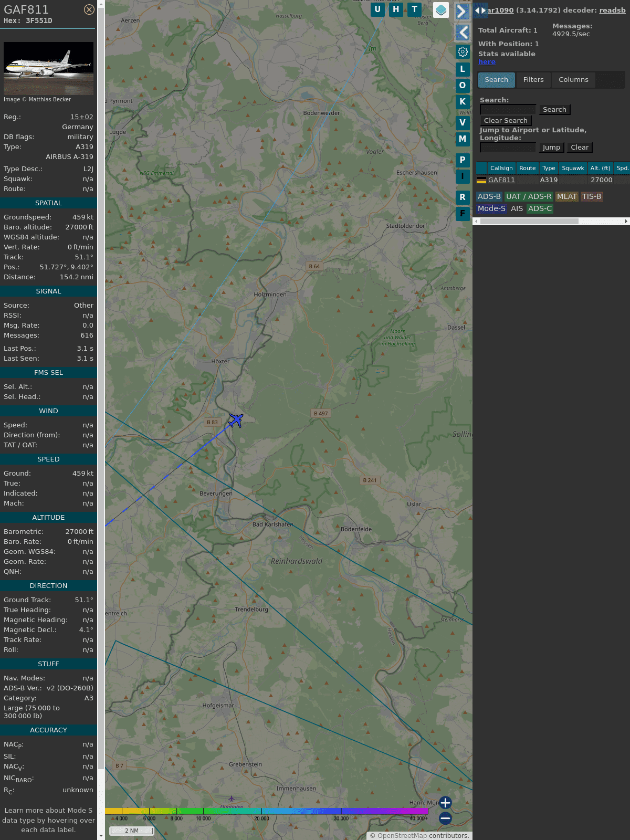Select the GAF811 aircraft icon on map
630x840 pixels.
pos(236,420)
